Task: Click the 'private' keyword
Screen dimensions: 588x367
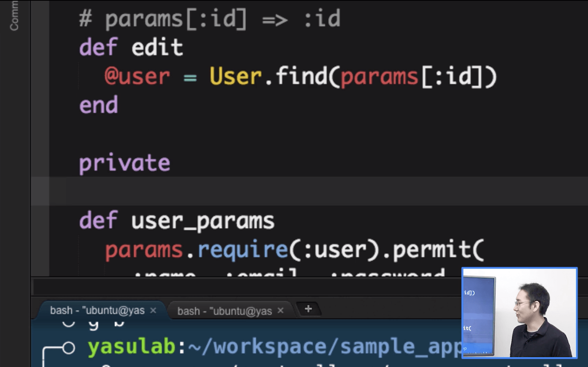Action: pos(124,164)
